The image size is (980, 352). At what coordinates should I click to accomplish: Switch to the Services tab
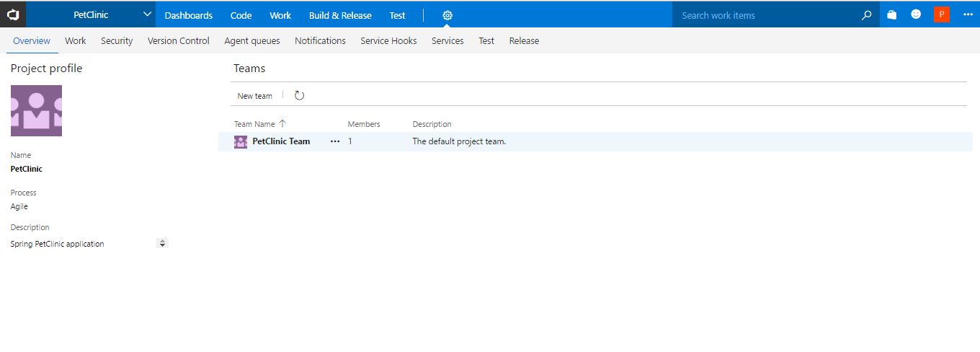[447, 40]
